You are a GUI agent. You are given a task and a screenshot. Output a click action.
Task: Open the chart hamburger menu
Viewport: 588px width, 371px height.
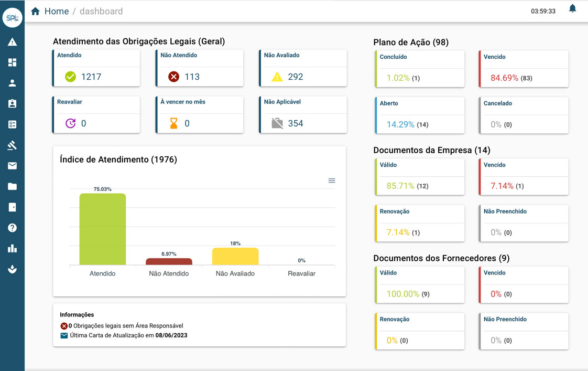tap(332, 181)
